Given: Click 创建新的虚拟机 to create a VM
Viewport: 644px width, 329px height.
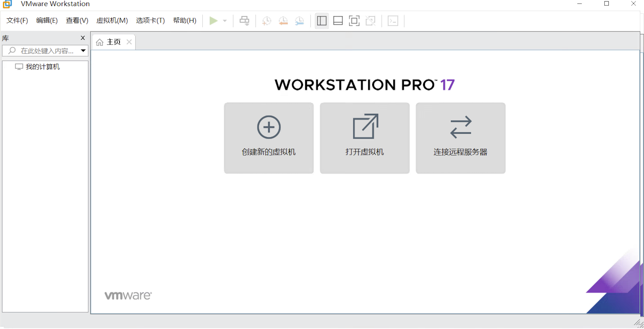Looking at the screenshot, I should click(x=268, y=138).
